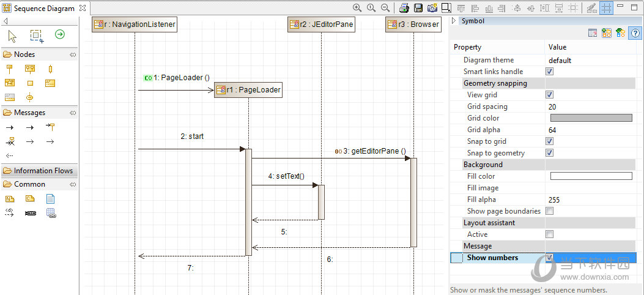Expand the Symbol section triangle
This screenshot has width=644, height=295.
tap(454, 21)
